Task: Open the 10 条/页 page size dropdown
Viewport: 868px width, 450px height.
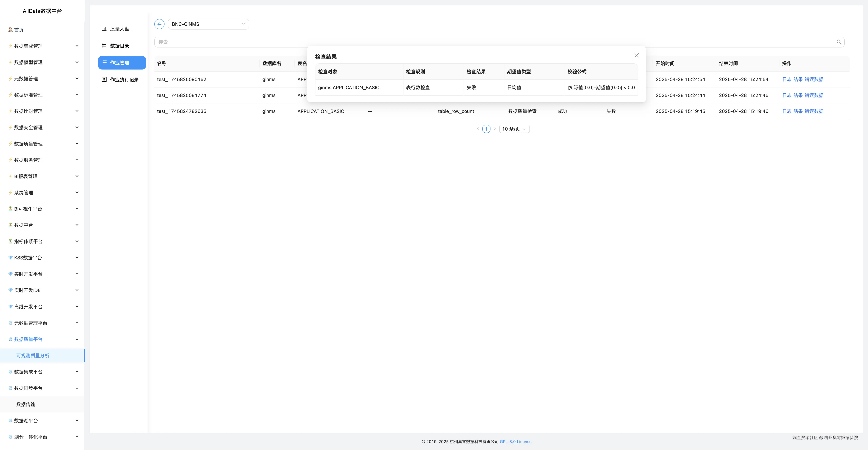Action: click(514, 129)
